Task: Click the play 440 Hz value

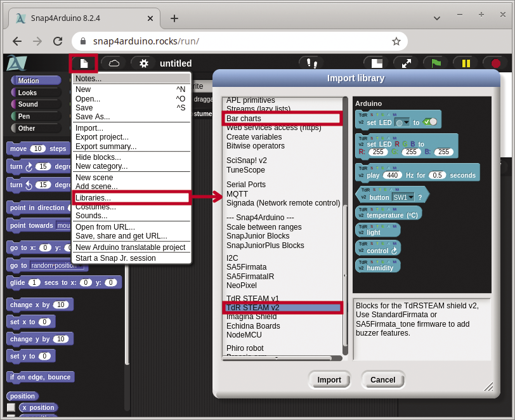Action: (x=392, y=175)
